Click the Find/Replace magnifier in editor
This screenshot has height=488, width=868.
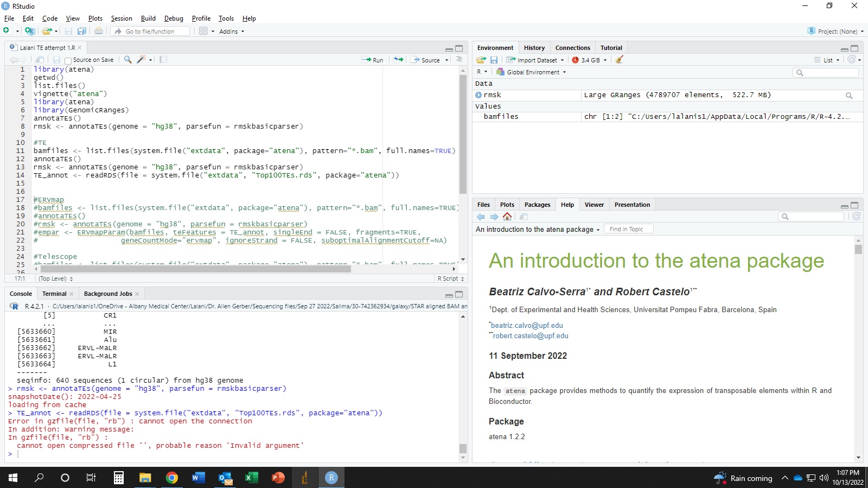tap(127, 60)
